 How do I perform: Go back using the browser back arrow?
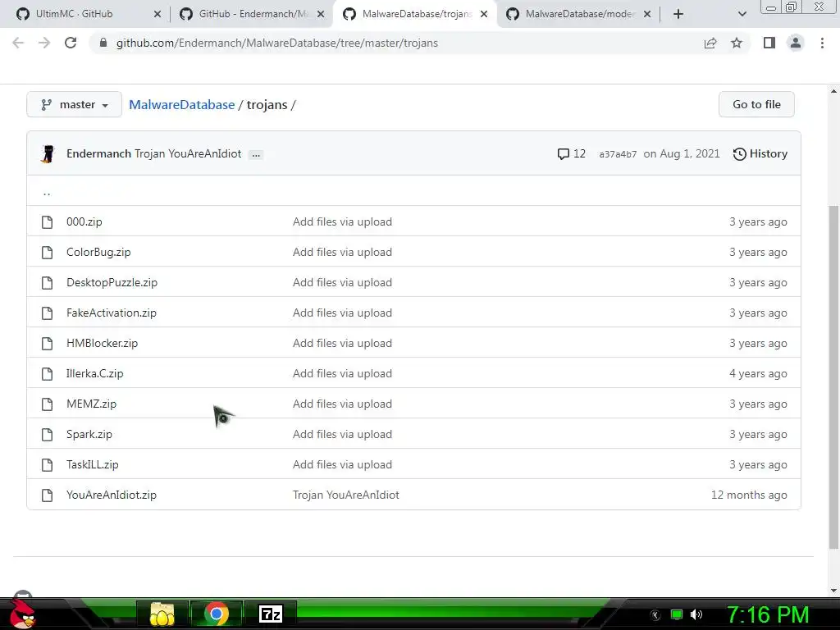pyautogui.click(x=18, y=43)
